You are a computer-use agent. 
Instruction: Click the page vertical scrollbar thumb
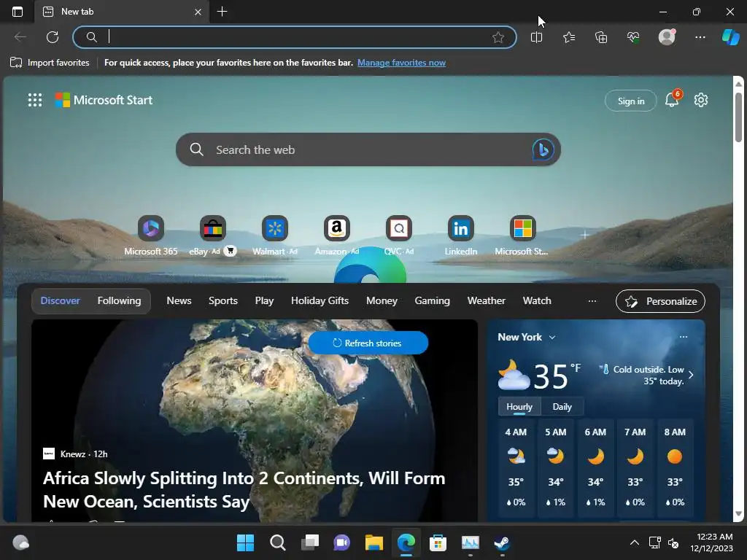738,117
